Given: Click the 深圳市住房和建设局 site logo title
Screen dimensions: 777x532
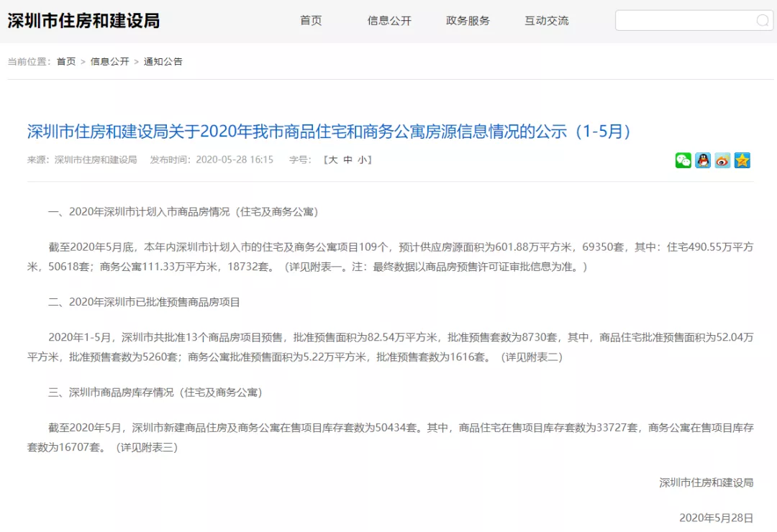Looking at the screenshot, I should 83,20.
